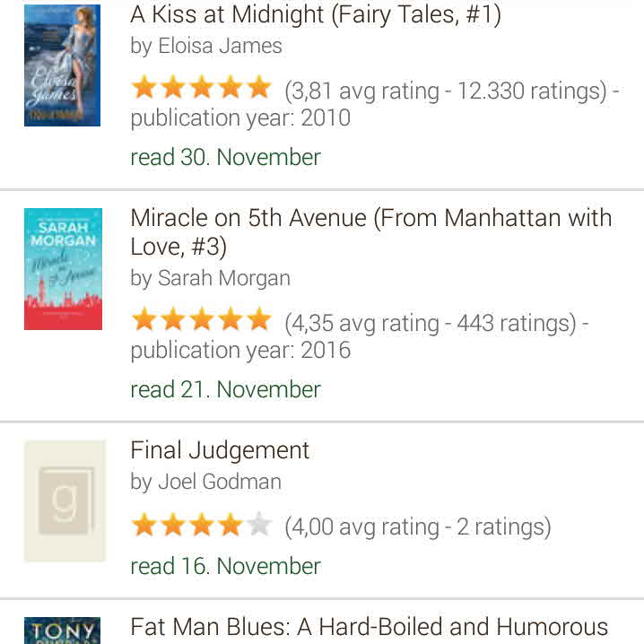The width and height of the screenshot is (644, 644).
Task: Open Fat Man Blues title
Action: [369, 627]
